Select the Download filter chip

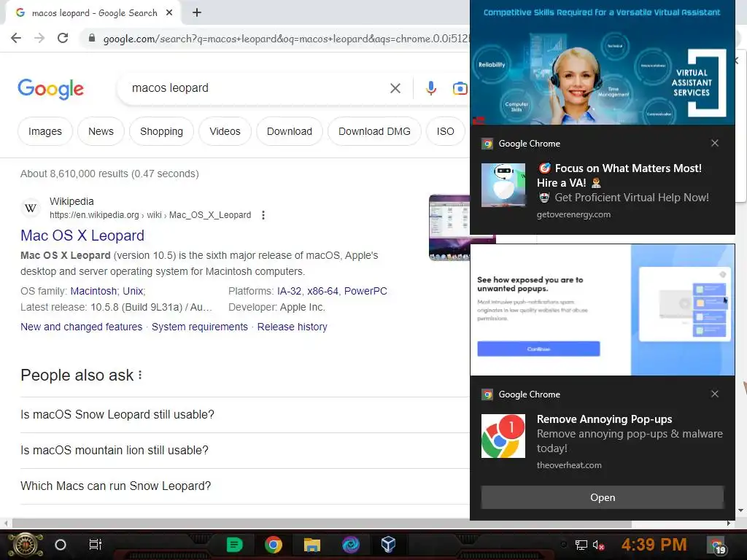289,131
